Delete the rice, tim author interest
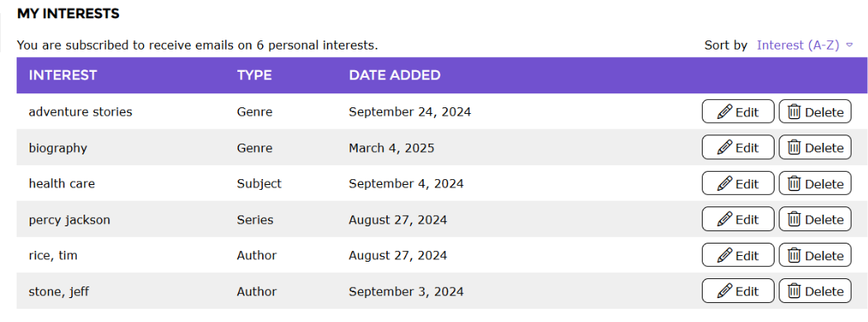Image resolution: width=868 pixels, height=322 pixels. tap(815, 255)
